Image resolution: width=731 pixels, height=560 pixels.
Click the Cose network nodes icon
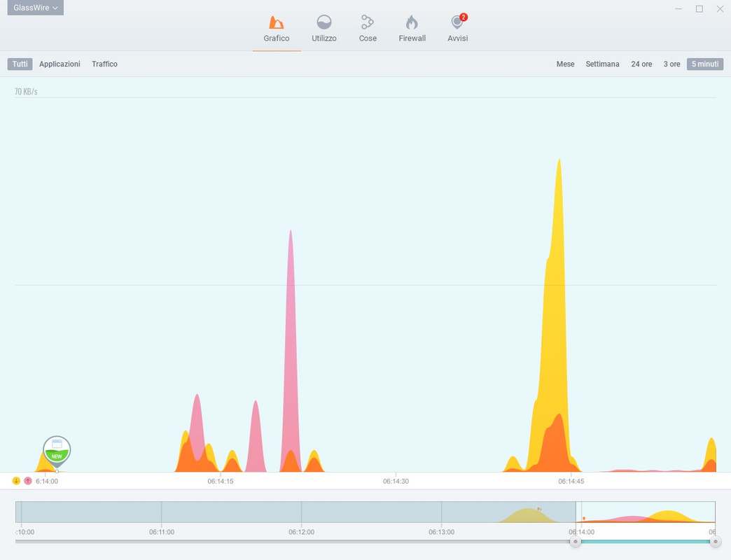coord(368,22)
